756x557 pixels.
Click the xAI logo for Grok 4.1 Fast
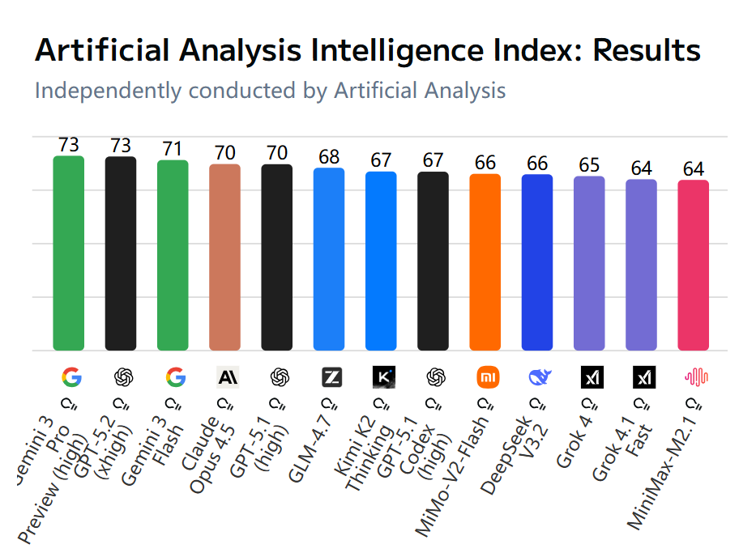coord(643,376)
